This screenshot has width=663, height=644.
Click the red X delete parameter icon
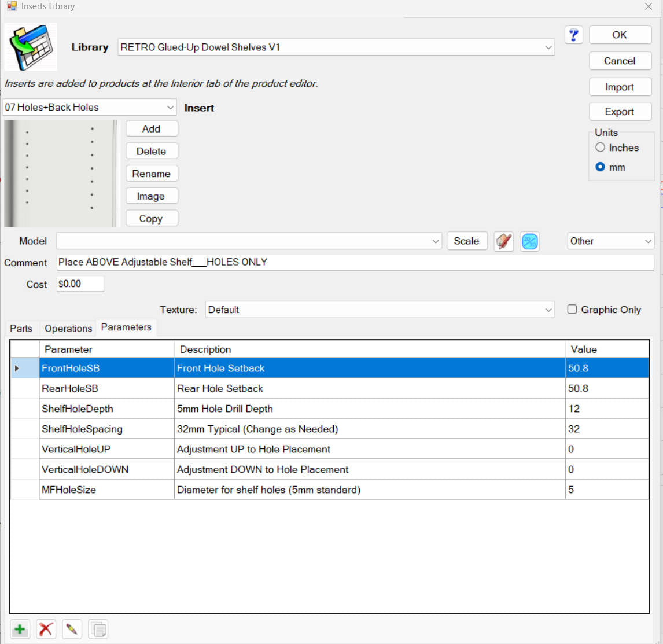46,629
